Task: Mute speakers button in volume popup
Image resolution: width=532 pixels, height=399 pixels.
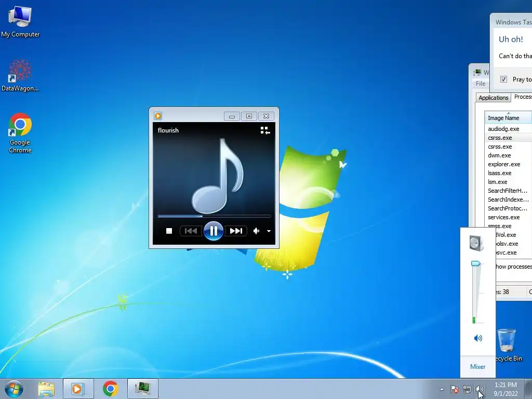Action: coord(478,338)
